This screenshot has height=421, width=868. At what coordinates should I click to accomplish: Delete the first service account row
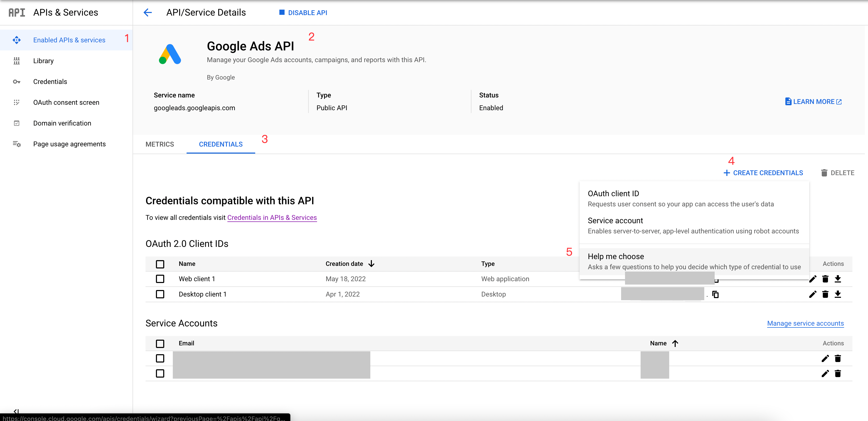coord(838,358)
